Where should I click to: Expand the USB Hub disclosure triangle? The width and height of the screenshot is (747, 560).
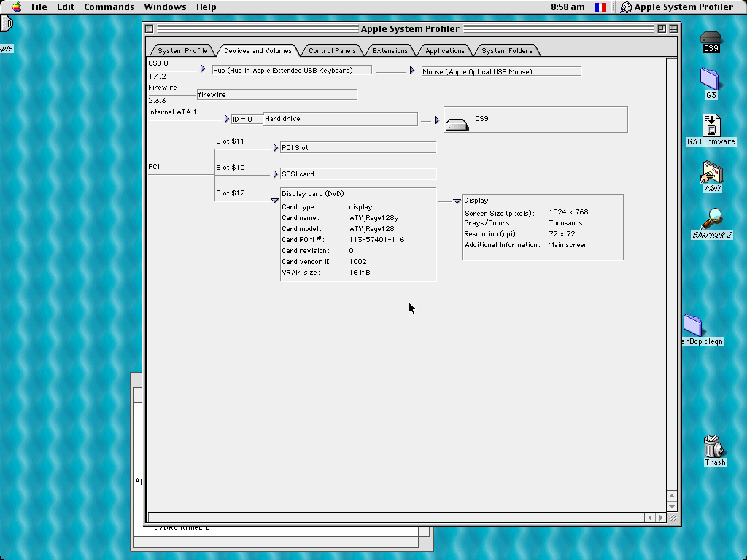[x=203, y=69]
